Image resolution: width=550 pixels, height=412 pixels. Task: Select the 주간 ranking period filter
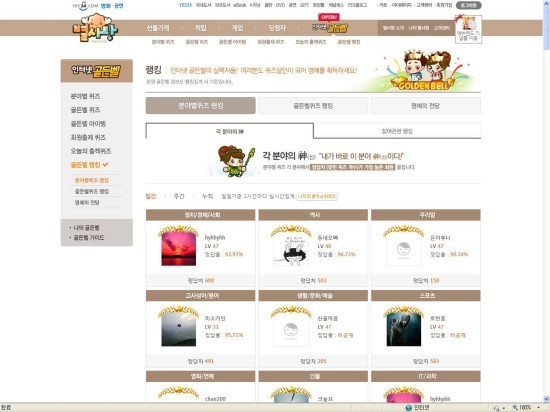(x=179, y=196)
